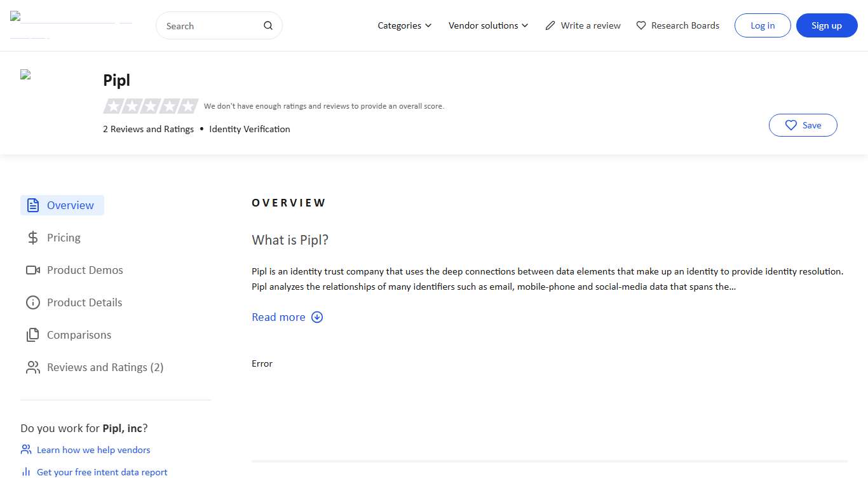
Task: Click the info circle Product Details icon
Action: 33,302
